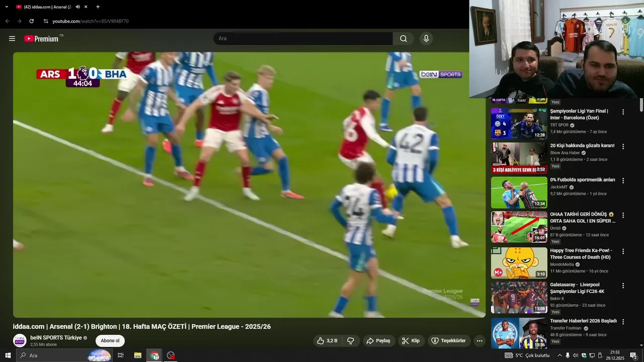The image size is (644, 362).
Task: Open the Transfer Fısıltıları channel name
Action: 566,328
